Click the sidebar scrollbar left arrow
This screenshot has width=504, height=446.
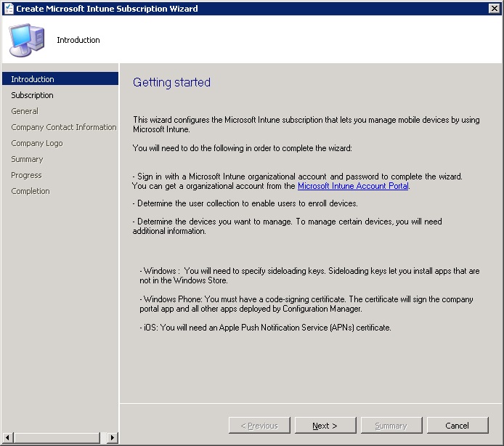[x=7, y=437]
